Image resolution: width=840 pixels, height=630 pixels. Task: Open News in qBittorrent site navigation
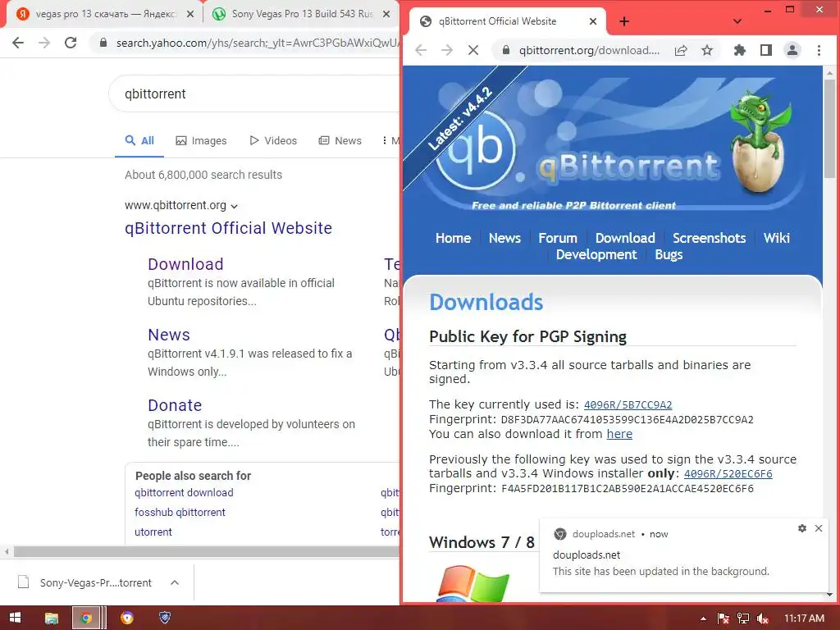[x=504, y=239]
